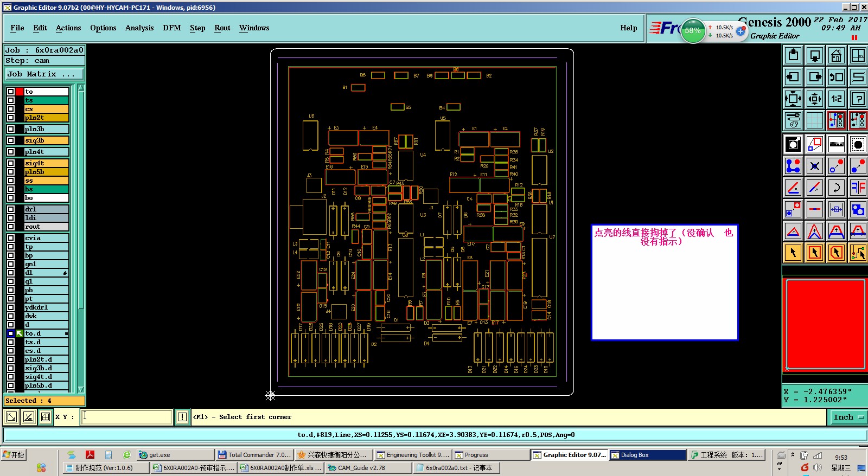Select the gm1 layer row
Viewport: 868px width, 476px height.
pyautogui.click(x=46, y=264)
